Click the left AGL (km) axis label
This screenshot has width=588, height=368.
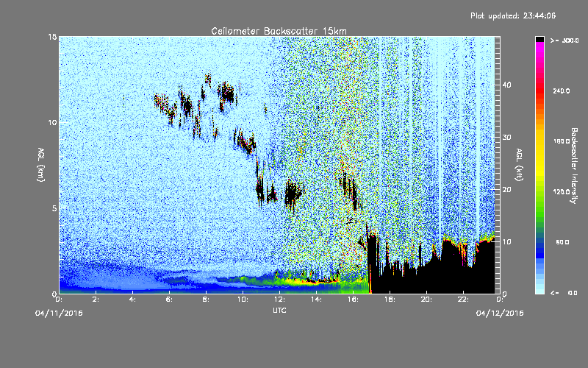(41, 164)
